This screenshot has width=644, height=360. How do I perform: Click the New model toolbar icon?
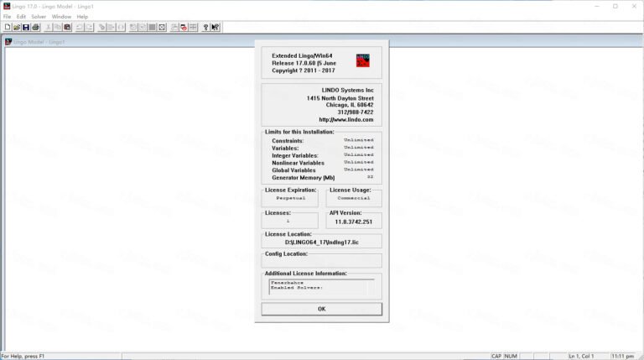point(8,27)
